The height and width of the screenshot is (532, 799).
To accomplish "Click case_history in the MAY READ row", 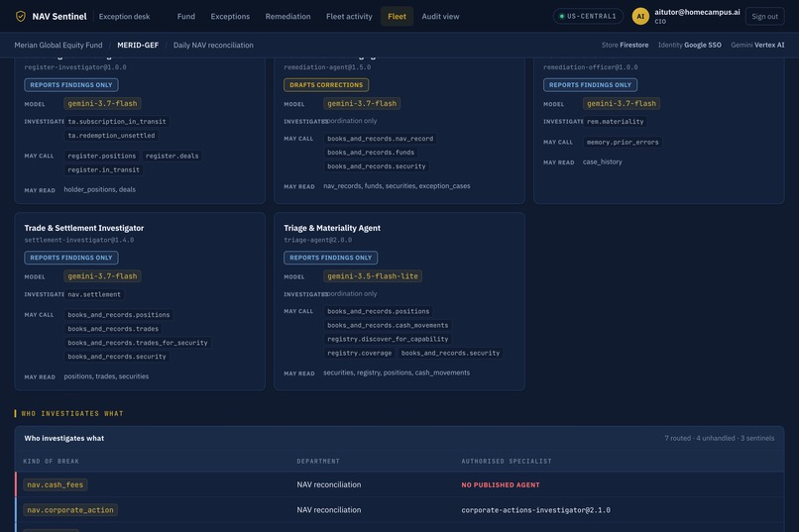I will (x=603, y=161).
